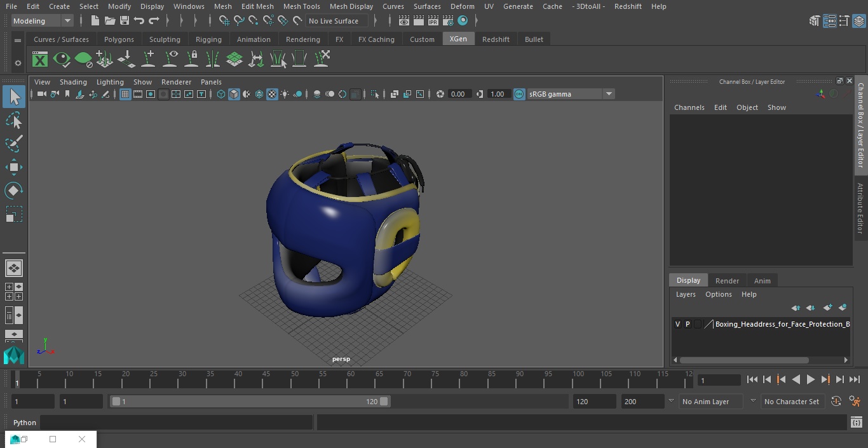Screen dimensions: 868x448
Task: Click the viewport select camera icon
Action: tap(41, 94)
